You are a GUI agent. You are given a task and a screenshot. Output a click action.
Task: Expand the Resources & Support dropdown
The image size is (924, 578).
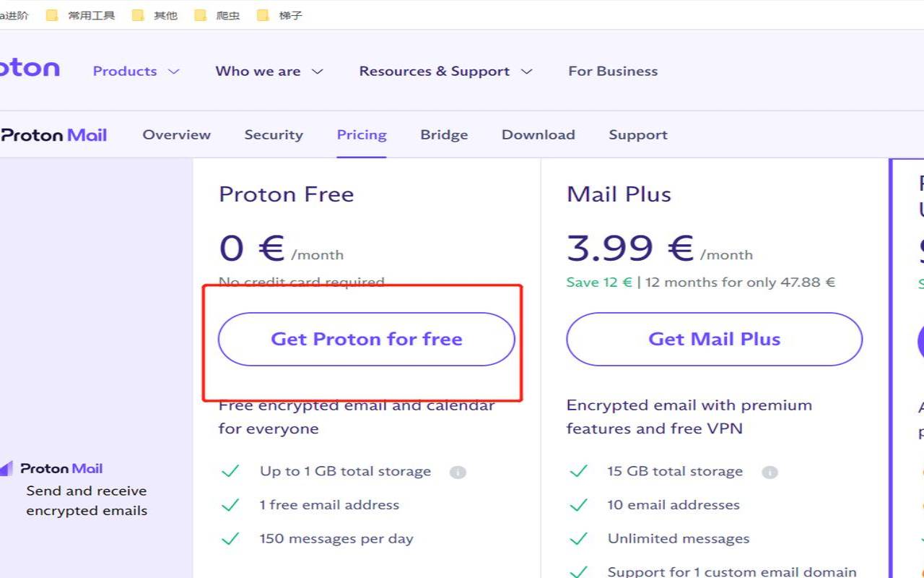click(445, 72)
